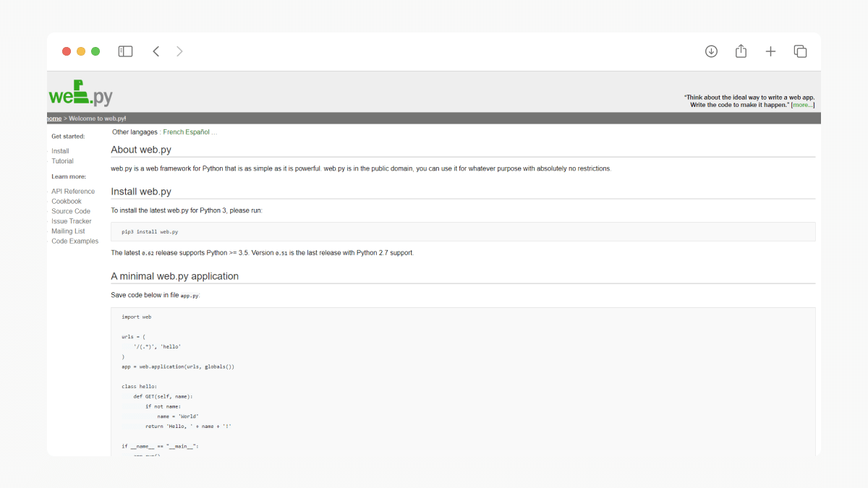Click the class hello: code line
Viewport: 868px width, 488px height.
tap(140, 387)
